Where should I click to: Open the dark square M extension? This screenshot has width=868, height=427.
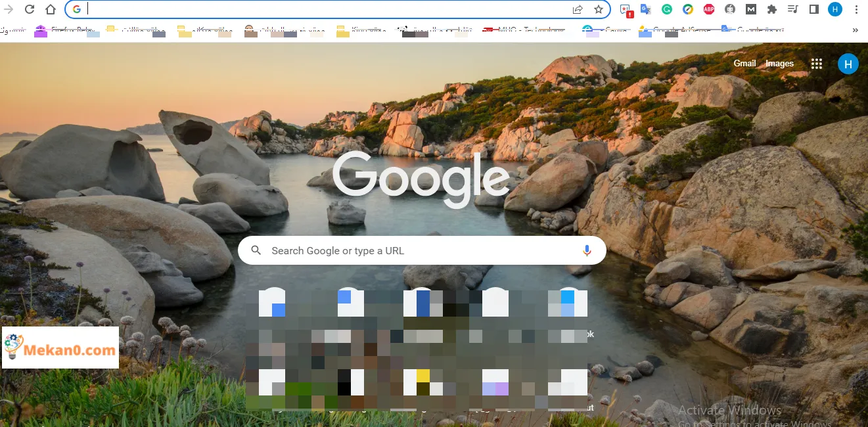(x=751, y=9)
